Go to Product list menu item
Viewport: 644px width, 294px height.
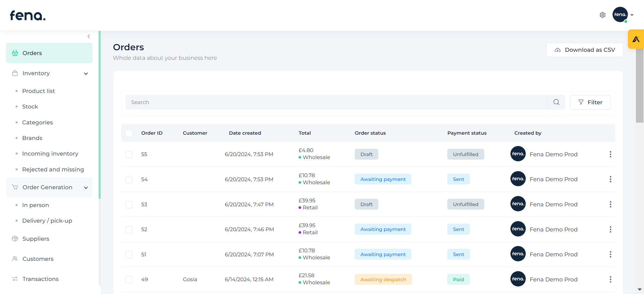tap(38, 91)
